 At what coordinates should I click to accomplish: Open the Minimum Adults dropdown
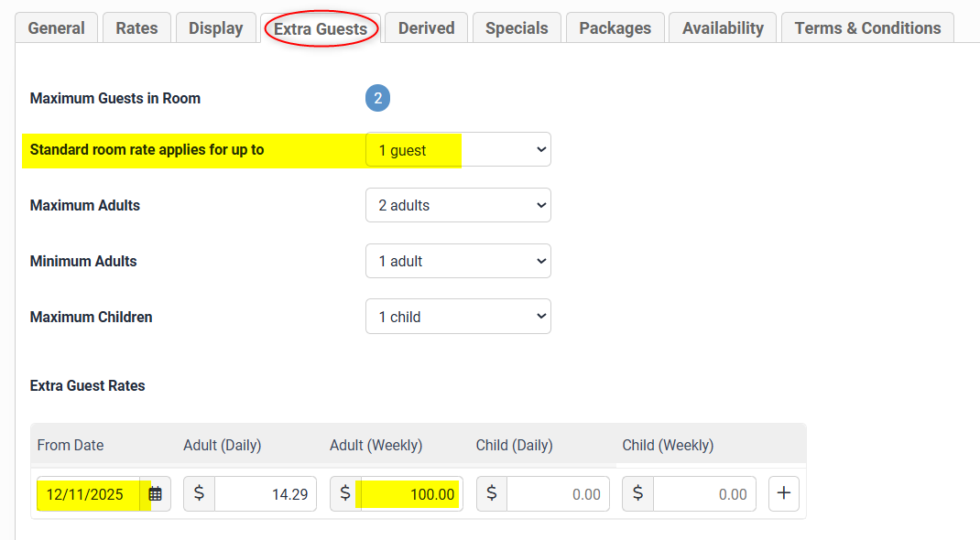point(458,262)
